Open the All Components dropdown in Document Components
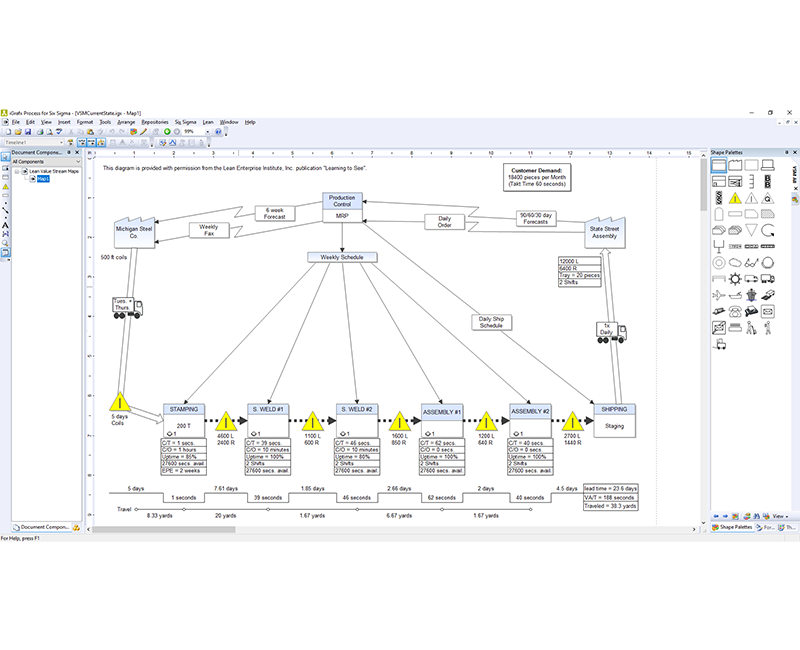800x650 pixels. (x=78, y=162)
